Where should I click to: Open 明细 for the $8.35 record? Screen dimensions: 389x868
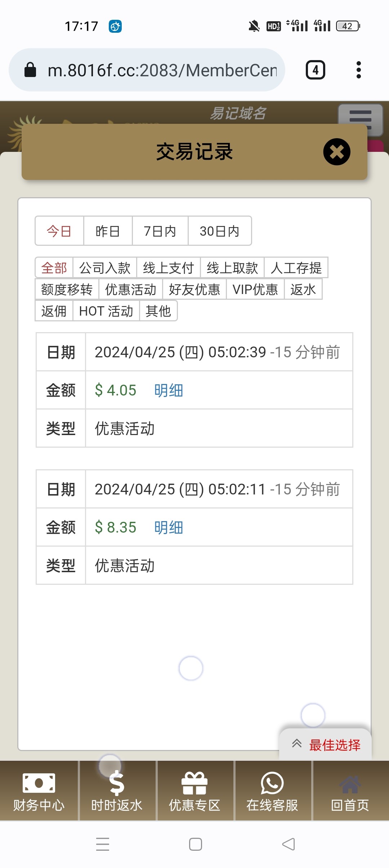tap(169, 528)
